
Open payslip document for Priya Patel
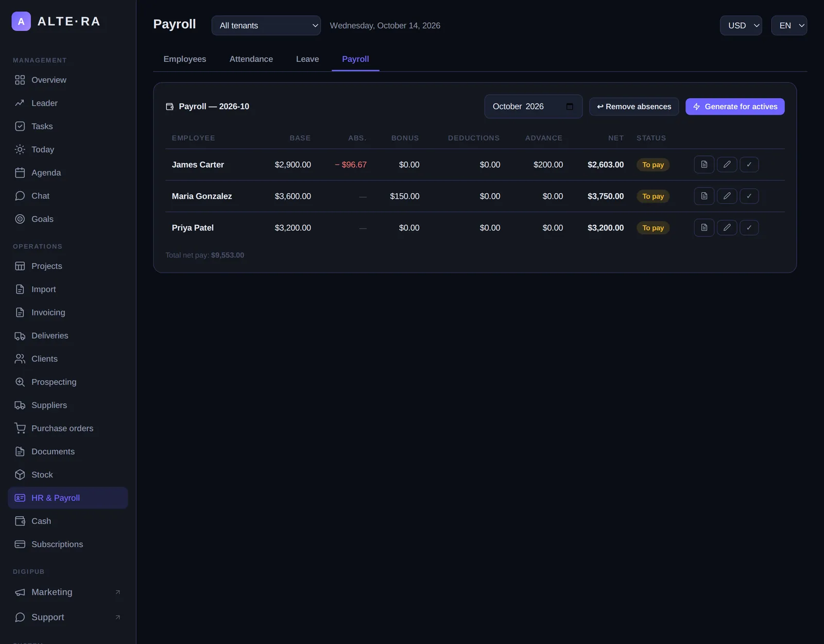704,227
